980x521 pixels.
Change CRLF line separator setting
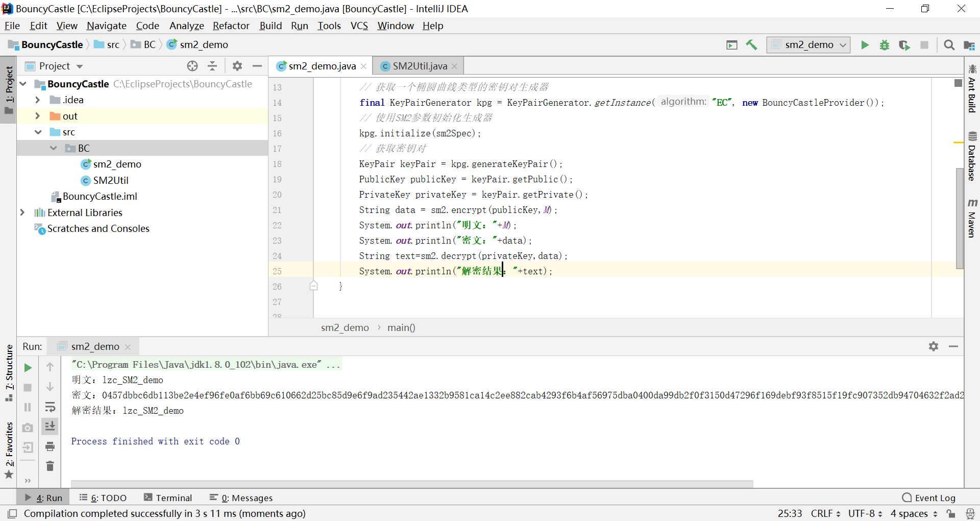click(825, 513)
